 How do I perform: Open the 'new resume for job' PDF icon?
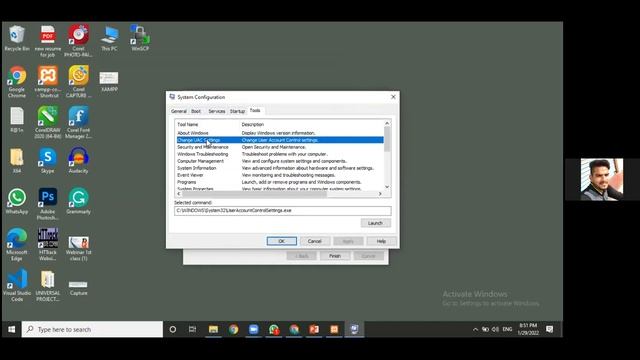pyautogui.click(x=48, y=41)
